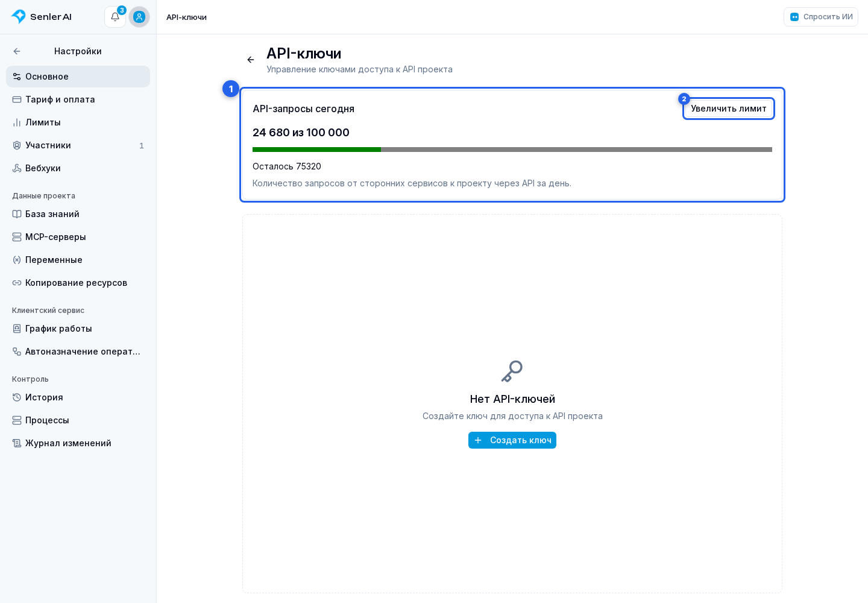Click the Вебхуки icon
The height and width of the screenshot is (603, 868).
(x=17, y=168)
